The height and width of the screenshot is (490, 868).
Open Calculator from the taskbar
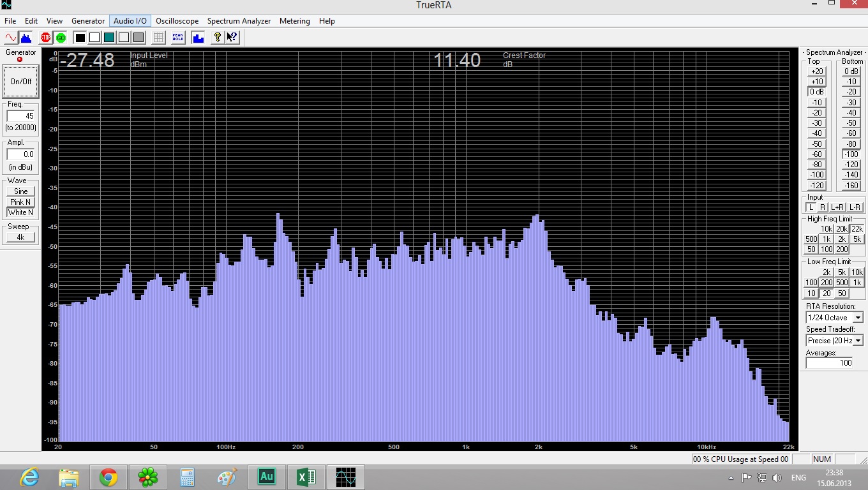click(x=188, y=477)
